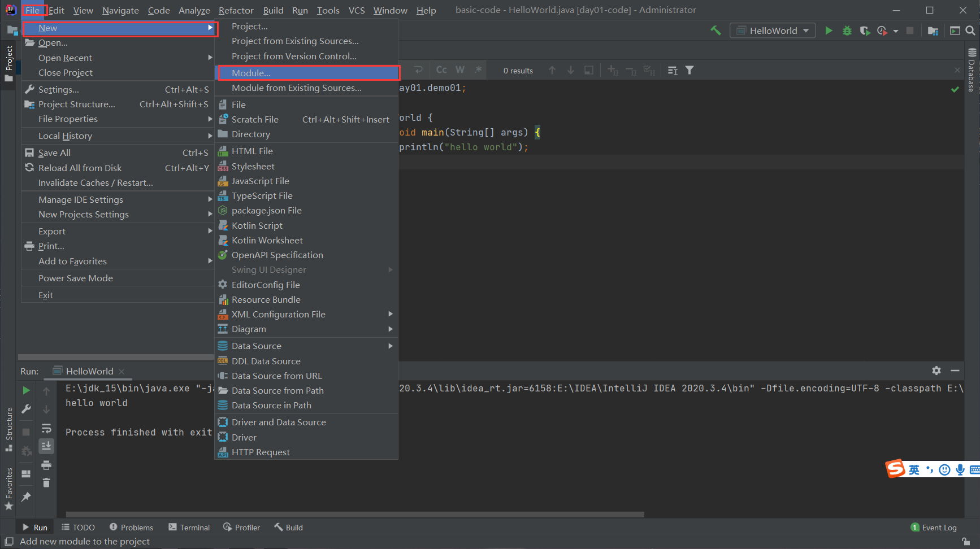Image resolution: width=980 pixels, height=549 pixels.
Task: Open Run panel settings gear
Action: click(x=936, y=371)
